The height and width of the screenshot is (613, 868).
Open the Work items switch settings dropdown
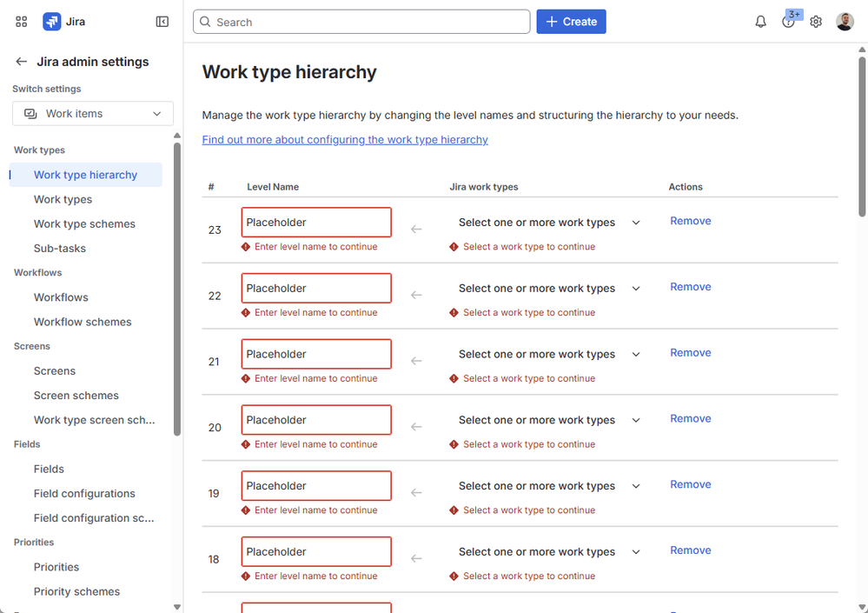coord(93,114)
